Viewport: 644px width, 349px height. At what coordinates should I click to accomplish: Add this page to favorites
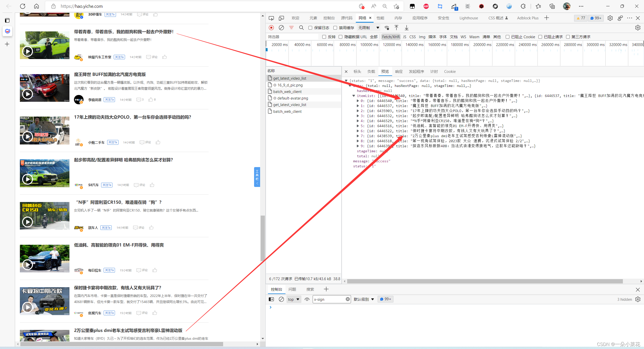click(x=396, y=6)
